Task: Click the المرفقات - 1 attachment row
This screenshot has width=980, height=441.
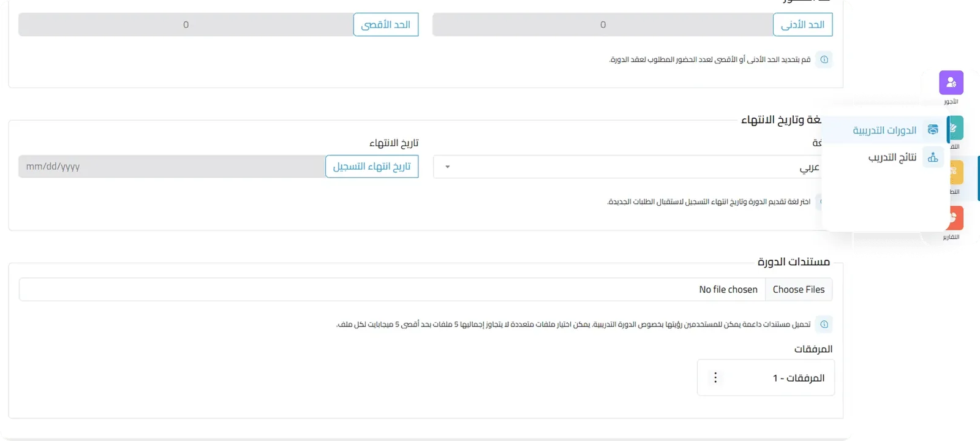Action: [766, 377]
